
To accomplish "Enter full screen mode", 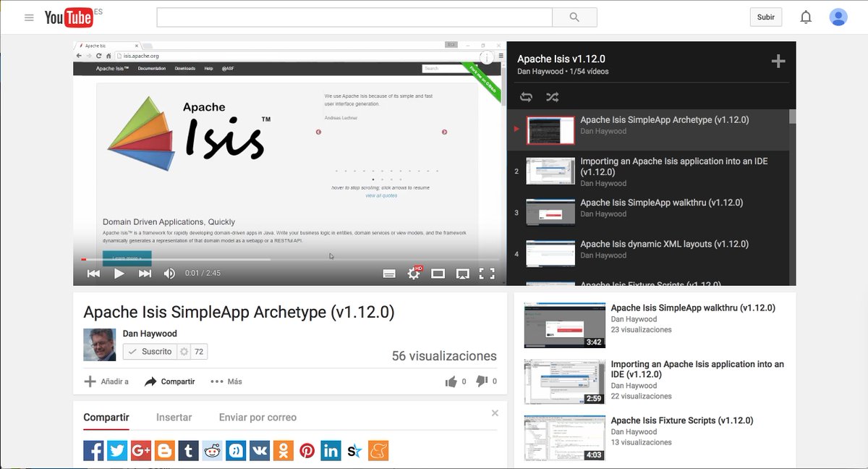I will pos(487,273).
